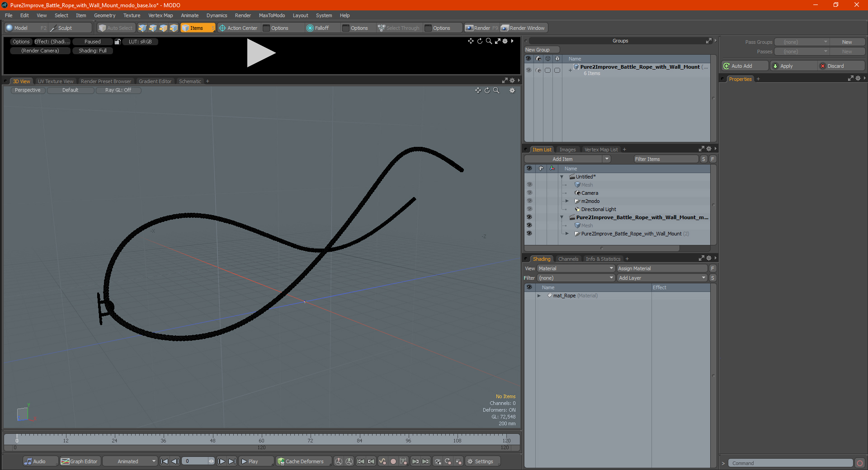Open shading Filter (none) dropdown
This screenshot has height=470, width=868.
tap(576, 278)
